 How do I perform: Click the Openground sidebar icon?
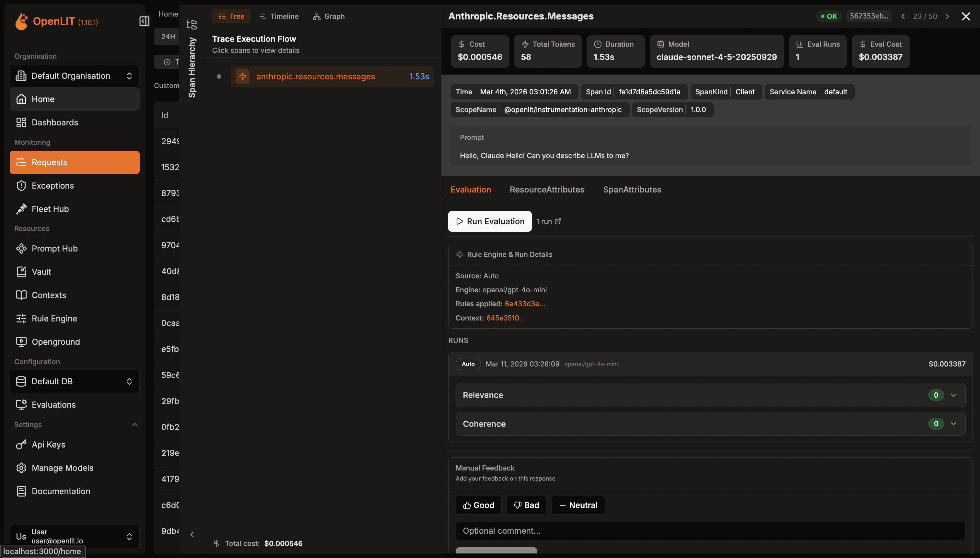coord(21,342)
